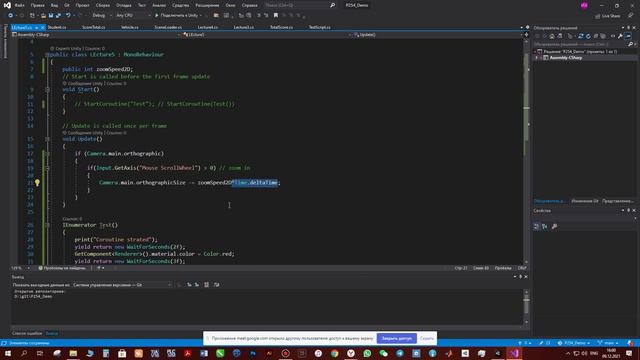Collapse the Update() method outline toggle

(47, 139)
